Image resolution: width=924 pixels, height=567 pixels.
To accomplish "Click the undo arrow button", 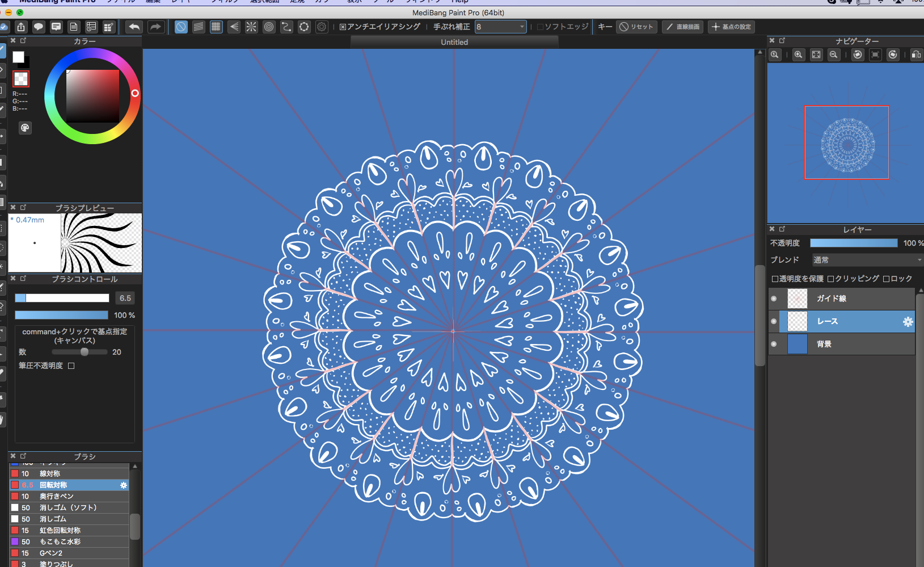I will 134,27.
